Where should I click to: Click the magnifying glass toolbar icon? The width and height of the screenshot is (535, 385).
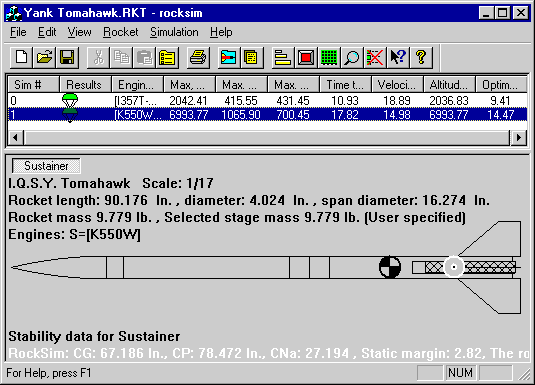pyautogui.click(x=351, y=57)
